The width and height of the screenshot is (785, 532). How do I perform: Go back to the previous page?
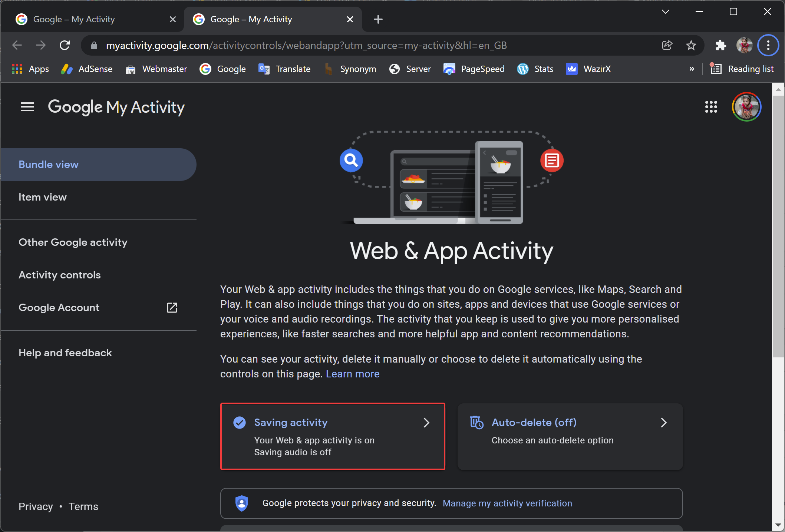click(x=17, y=45)
